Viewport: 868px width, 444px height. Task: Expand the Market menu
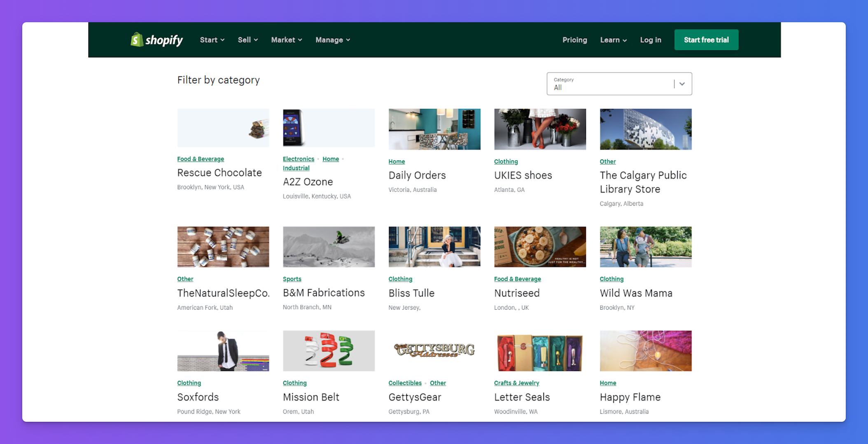pyautogui.click(x=287, y=40)
